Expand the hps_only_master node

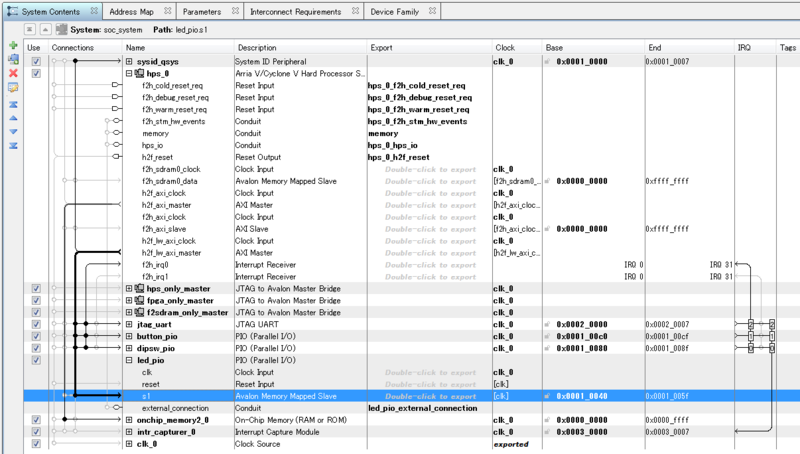[x=129, y=289]
